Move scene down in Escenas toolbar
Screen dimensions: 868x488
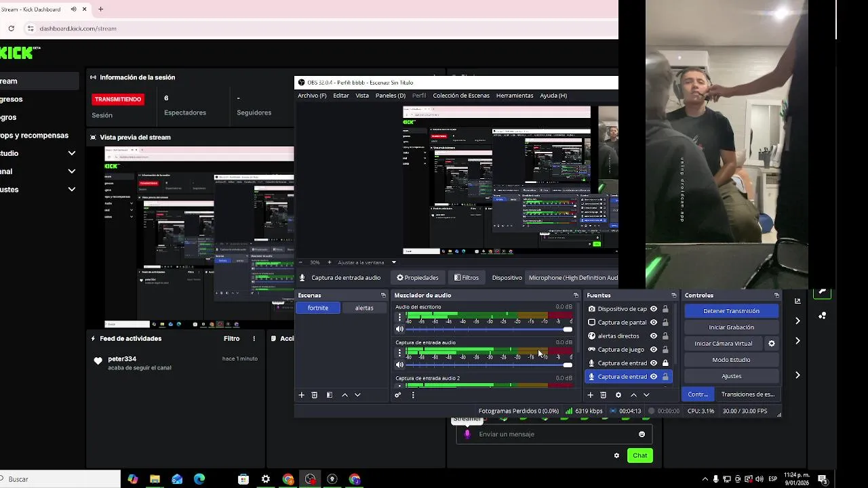(357, 395)
